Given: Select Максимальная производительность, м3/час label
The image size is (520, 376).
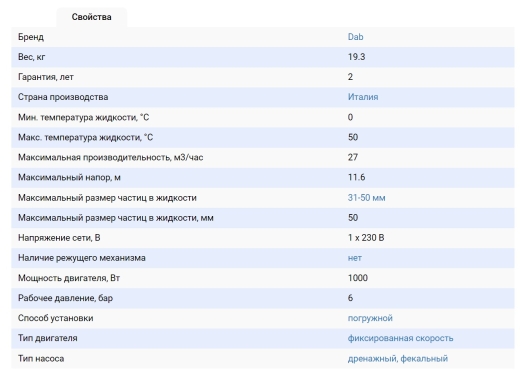Looking at the screenshot, I should point(110,157).
